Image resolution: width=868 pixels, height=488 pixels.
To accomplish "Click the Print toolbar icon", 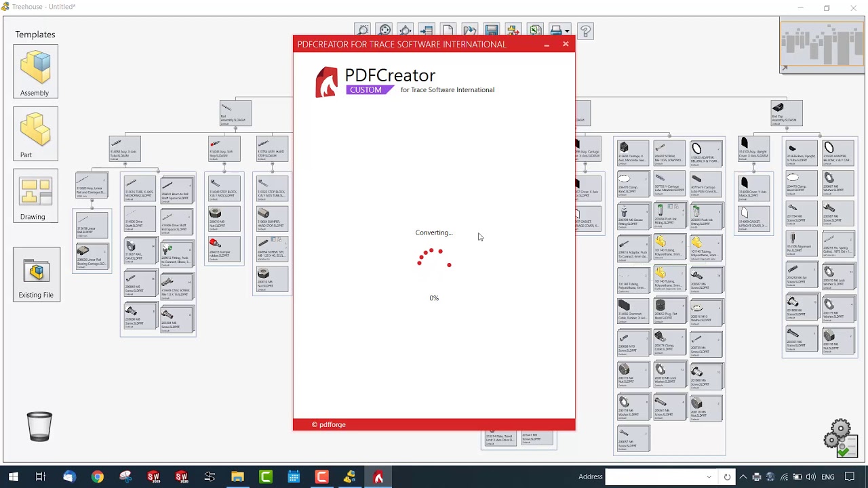I will [x=557, y=30].
